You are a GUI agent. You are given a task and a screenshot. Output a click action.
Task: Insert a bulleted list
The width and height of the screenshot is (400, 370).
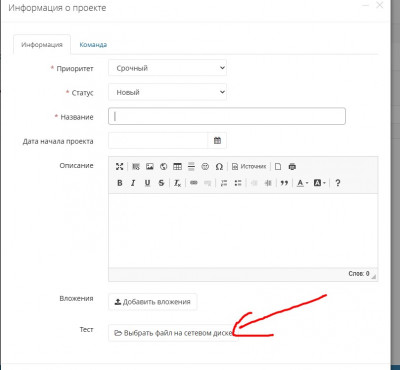pyautogui.click(x=238, y=183)
